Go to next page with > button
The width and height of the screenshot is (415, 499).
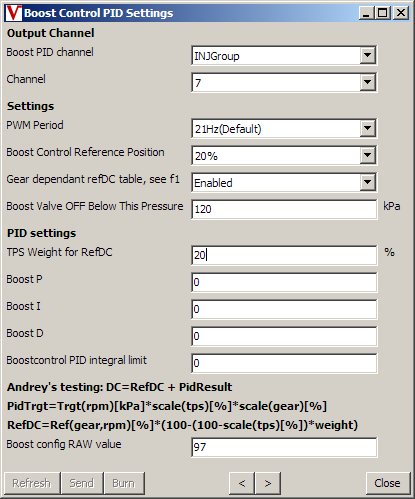pos(268,483)
